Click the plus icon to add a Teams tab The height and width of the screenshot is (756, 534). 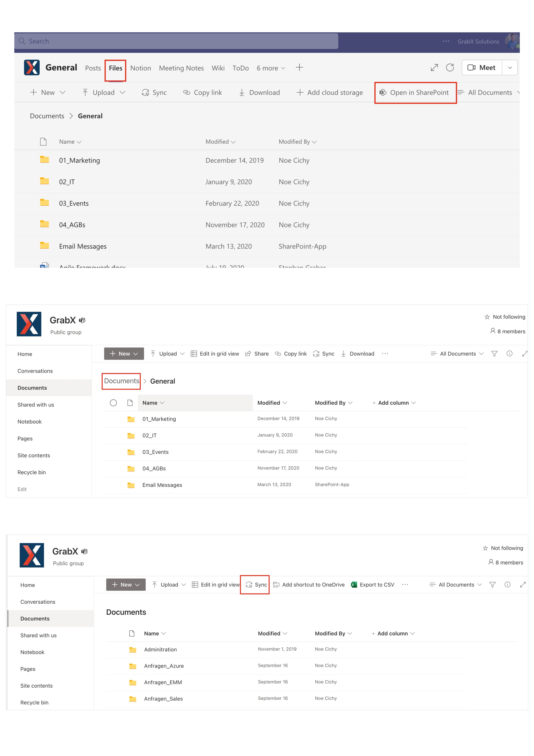299,67
